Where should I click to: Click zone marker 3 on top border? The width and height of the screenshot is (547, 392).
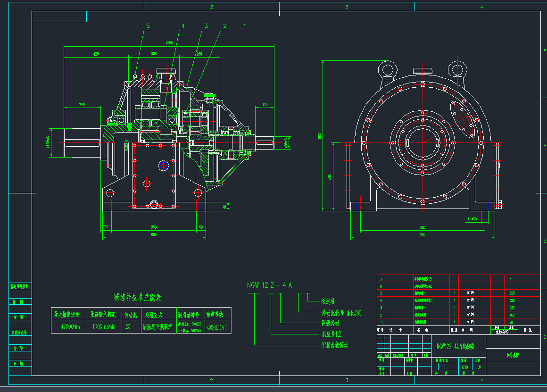click(x=347, y=7)
